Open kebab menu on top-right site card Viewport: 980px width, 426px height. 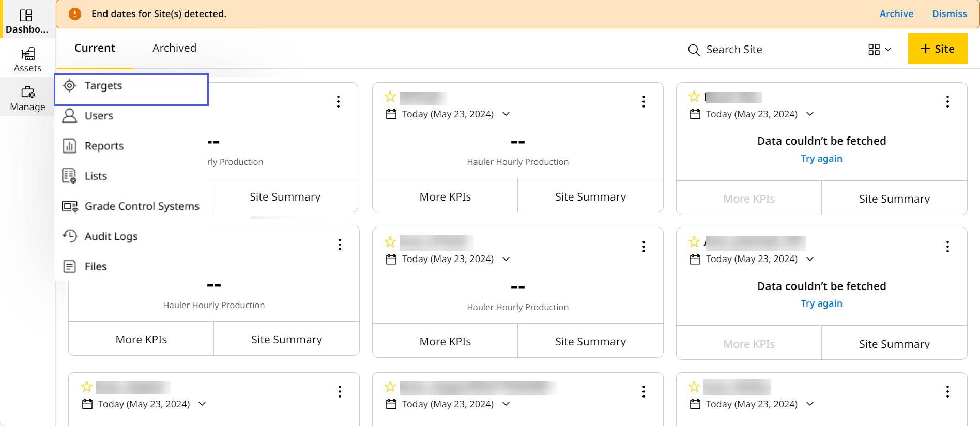click(x=947, y=101)
